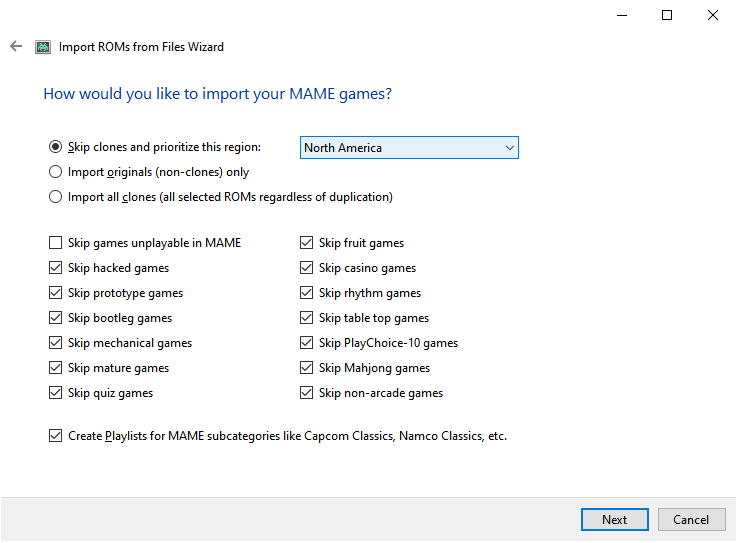This screenshot has height=543, width=737.
Task: Click the Next button
Action: tap(614, 519)
